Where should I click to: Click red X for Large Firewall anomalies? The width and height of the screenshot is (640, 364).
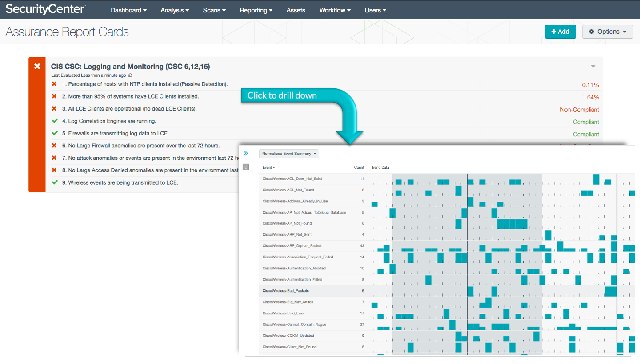54,146
